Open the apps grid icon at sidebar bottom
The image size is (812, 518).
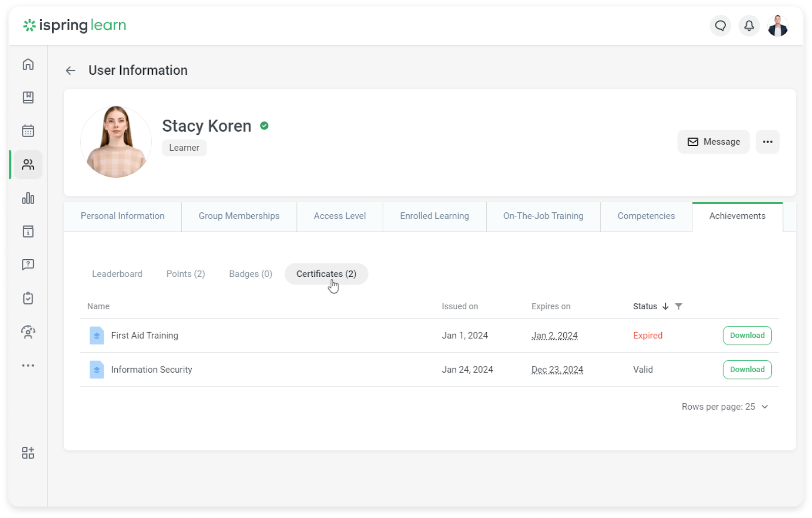tap(28, 452)
